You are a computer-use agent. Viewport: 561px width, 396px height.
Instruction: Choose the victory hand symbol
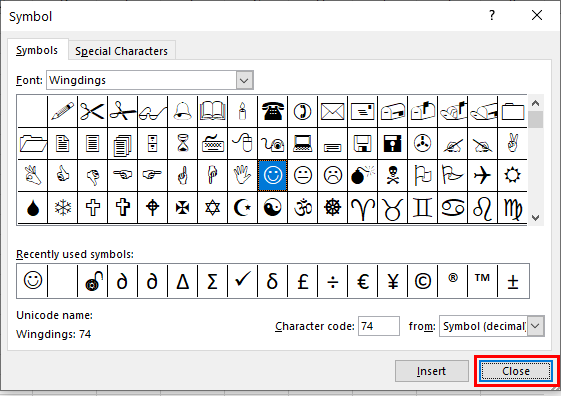[x=512, y=144]
